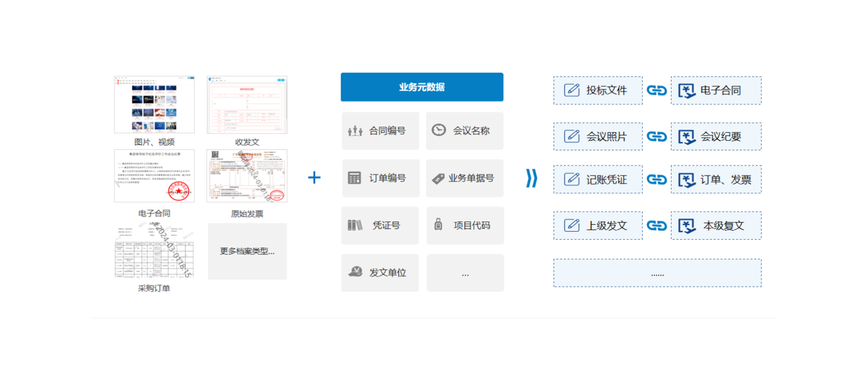Click the link chain icon beside 记账凭证

click(656, 179)
